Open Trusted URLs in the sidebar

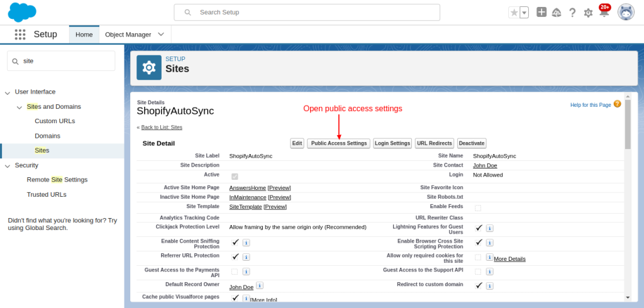point(47,195)
